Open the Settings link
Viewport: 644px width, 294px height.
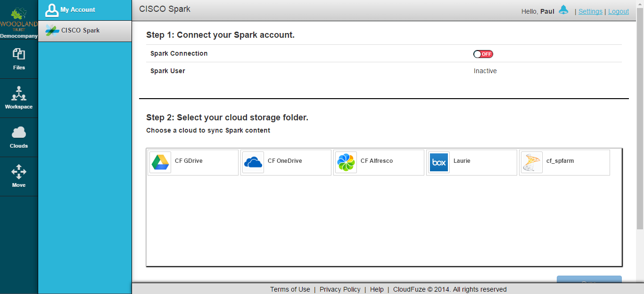click(590, 11)
